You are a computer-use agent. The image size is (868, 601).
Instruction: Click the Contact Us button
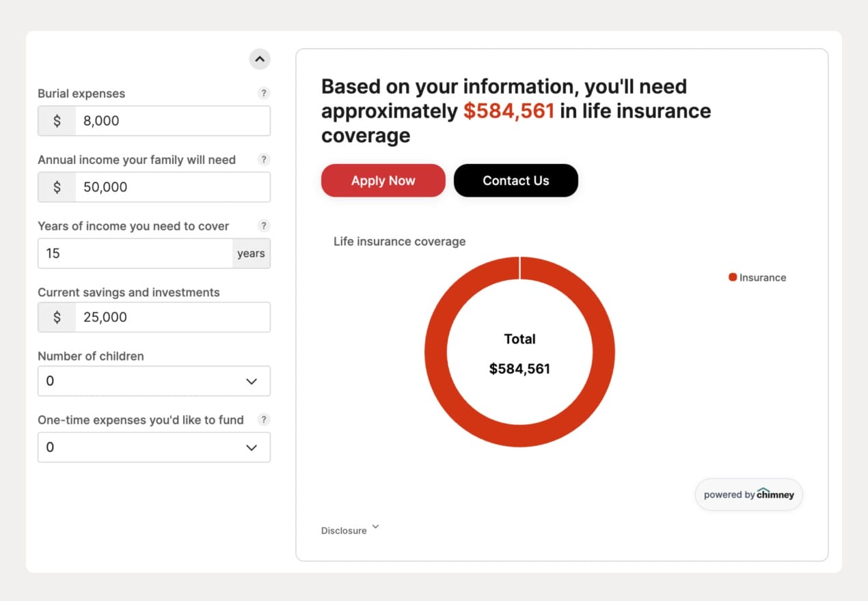click(516, 180)
